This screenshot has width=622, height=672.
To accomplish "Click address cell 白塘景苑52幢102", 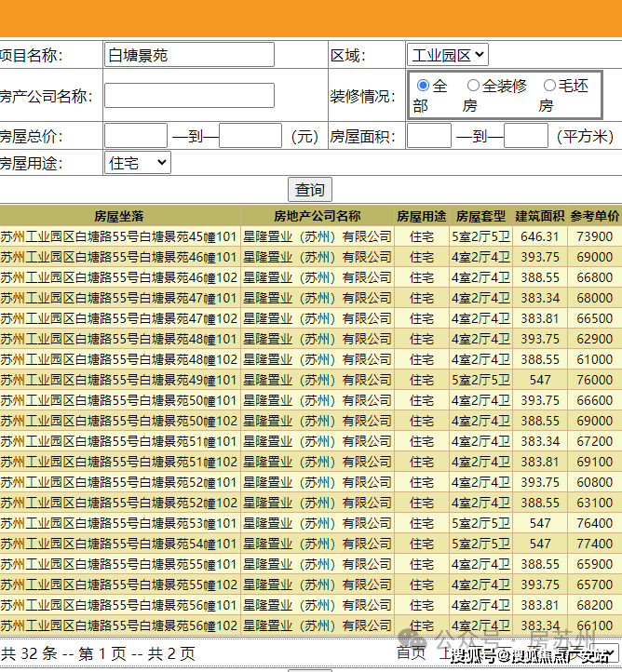I will click(x=119, y=503).
